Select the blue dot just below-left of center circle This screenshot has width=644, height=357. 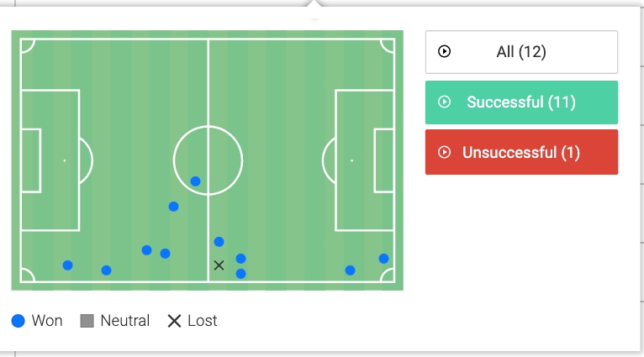(173, 206)
